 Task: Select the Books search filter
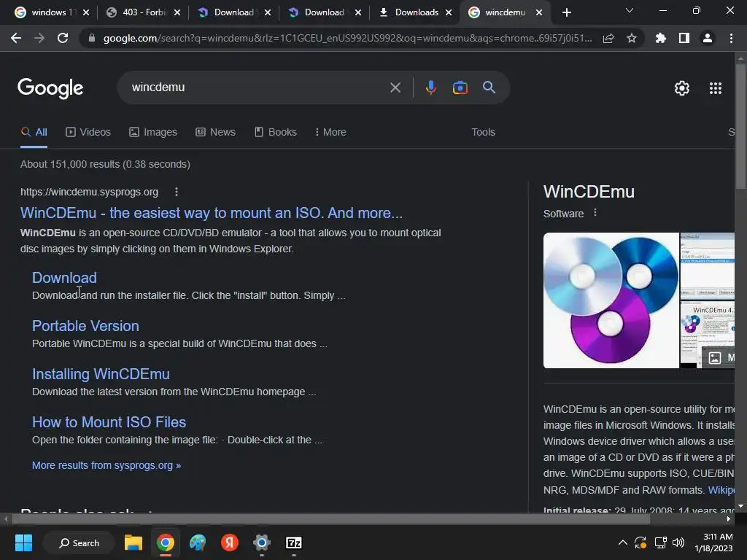(276, 132)
